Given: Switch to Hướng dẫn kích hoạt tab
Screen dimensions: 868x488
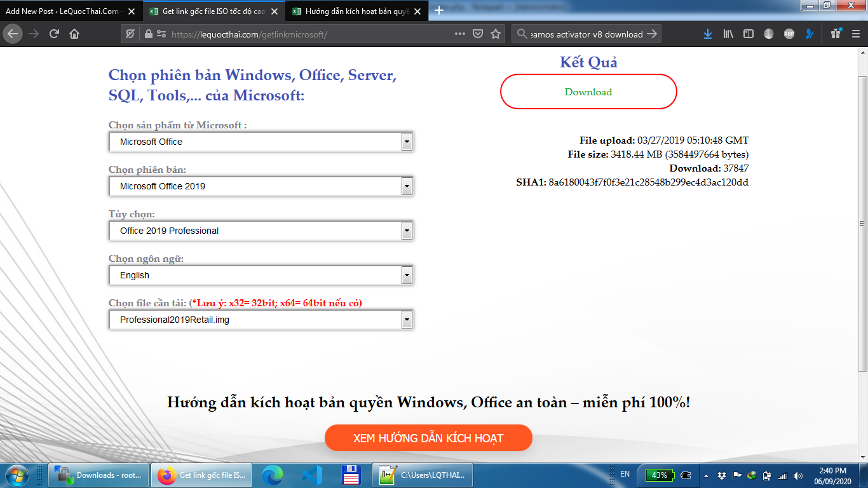Looking at the screenshot, I should point(358,11).
